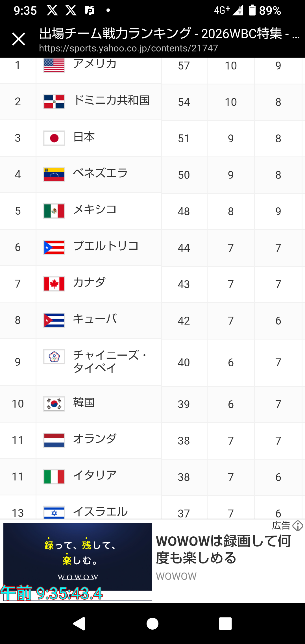
Task: Tap the South Korea flag icon
Action: tap(54, 404)
